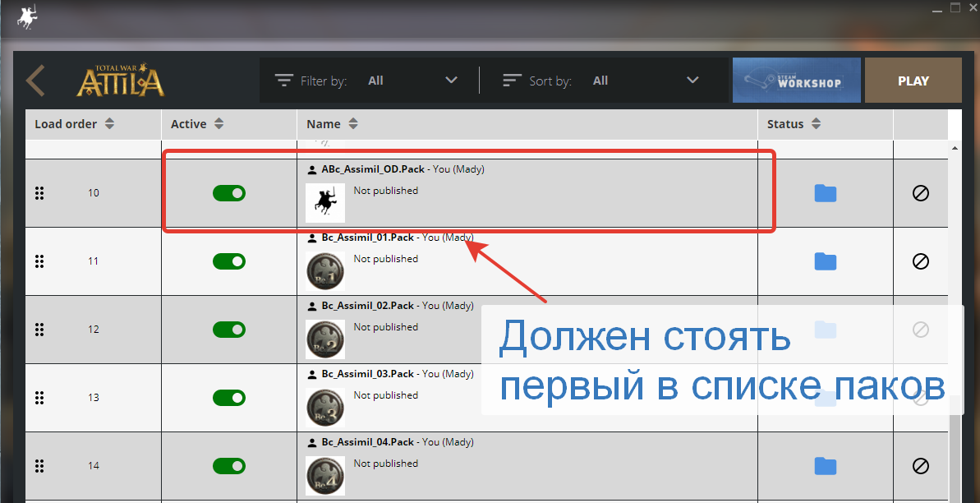Click 'Not published' under Bc_Assimil_01.Pack
Image resolution: width=980 pixels, height=503 pixels.
tap(385, 258)
